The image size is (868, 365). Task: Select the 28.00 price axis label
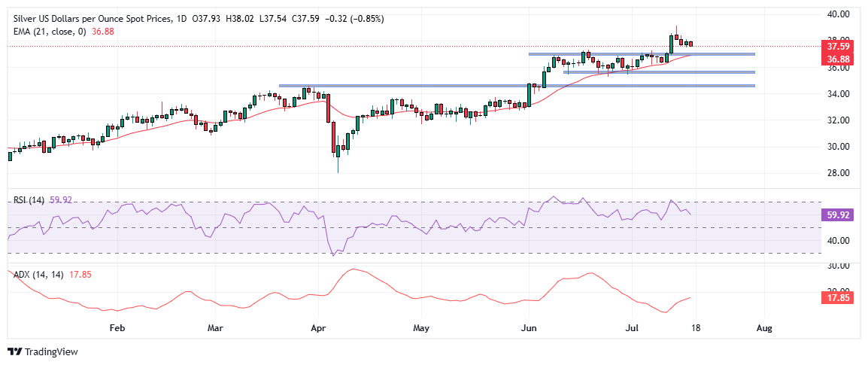click(x=838, y=173)
